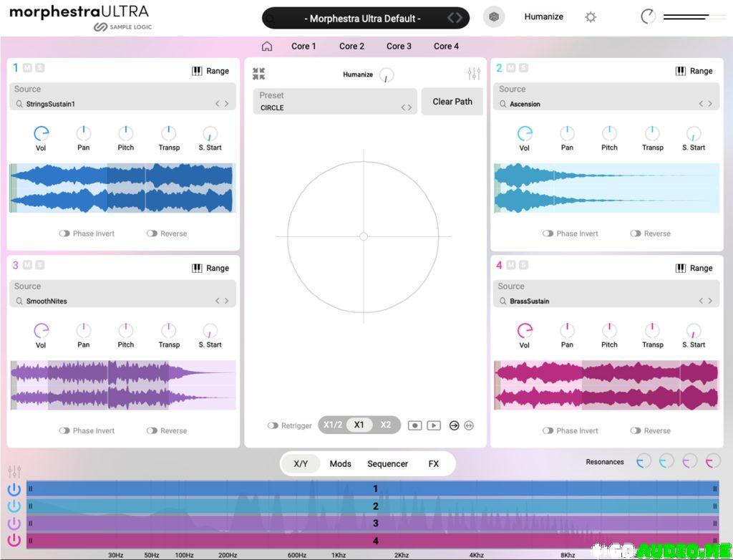The image size is (733, 560).
Task: Select the X2 speed button
Action: (x=387, y=425)
